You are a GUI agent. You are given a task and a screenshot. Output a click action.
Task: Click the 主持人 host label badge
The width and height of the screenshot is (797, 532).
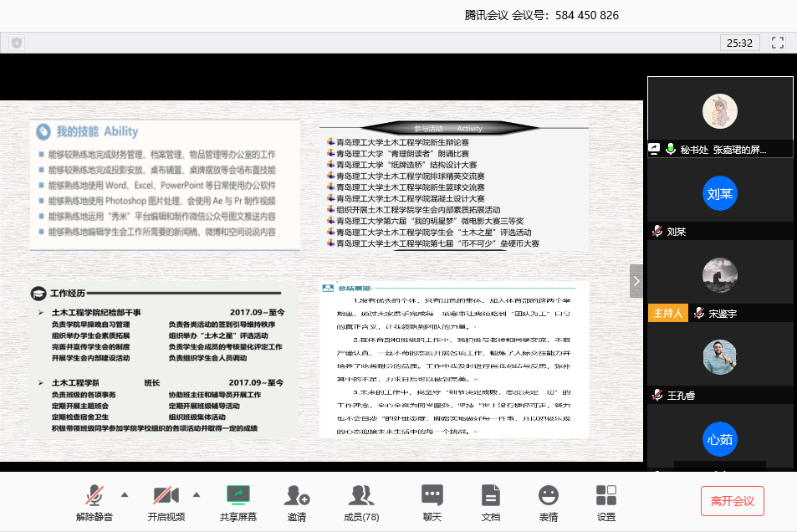(667, 313)
